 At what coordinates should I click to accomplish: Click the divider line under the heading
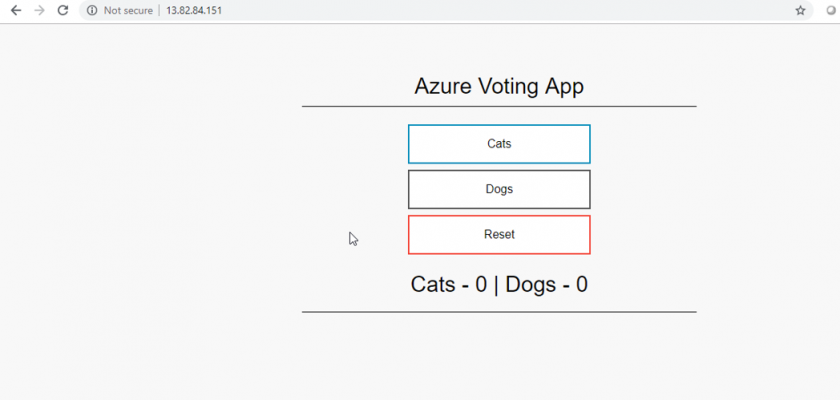pos(499,107)
